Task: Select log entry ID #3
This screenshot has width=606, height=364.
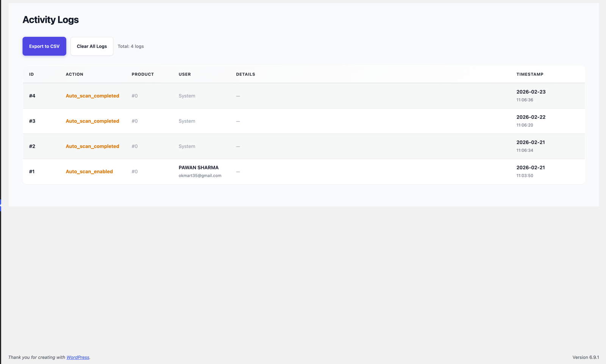Action: [32, 121]
